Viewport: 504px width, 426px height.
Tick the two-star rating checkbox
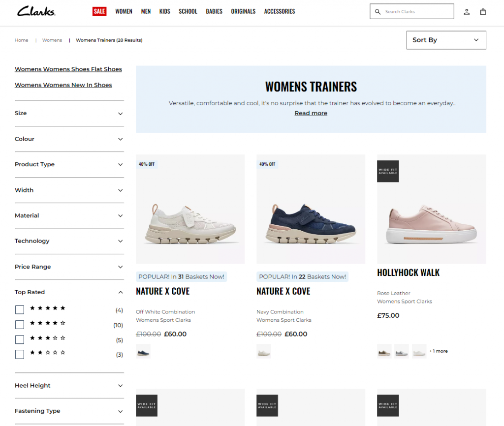click(20, 354)
